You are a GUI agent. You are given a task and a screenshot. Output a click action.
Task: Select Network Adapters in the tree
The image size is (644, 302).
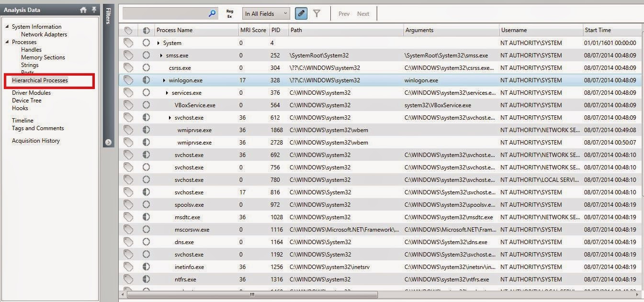point(44,34)
